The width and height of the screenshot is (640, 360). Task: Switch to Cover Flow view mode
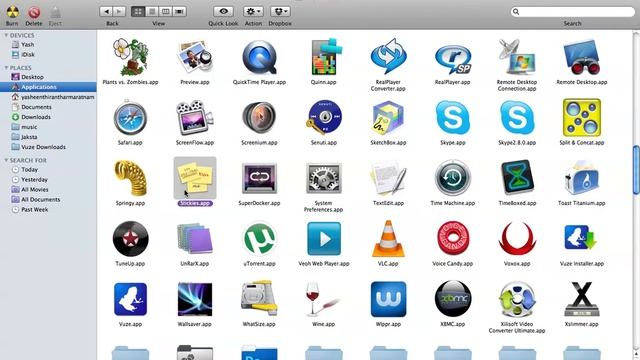point(180,11)
